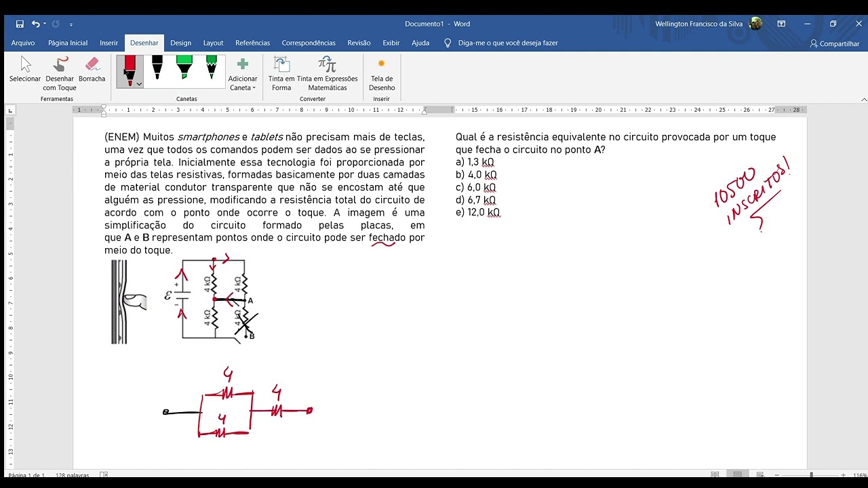Open the Referências ribbon tab
The image size is (868, 488).
click(252, 43)
